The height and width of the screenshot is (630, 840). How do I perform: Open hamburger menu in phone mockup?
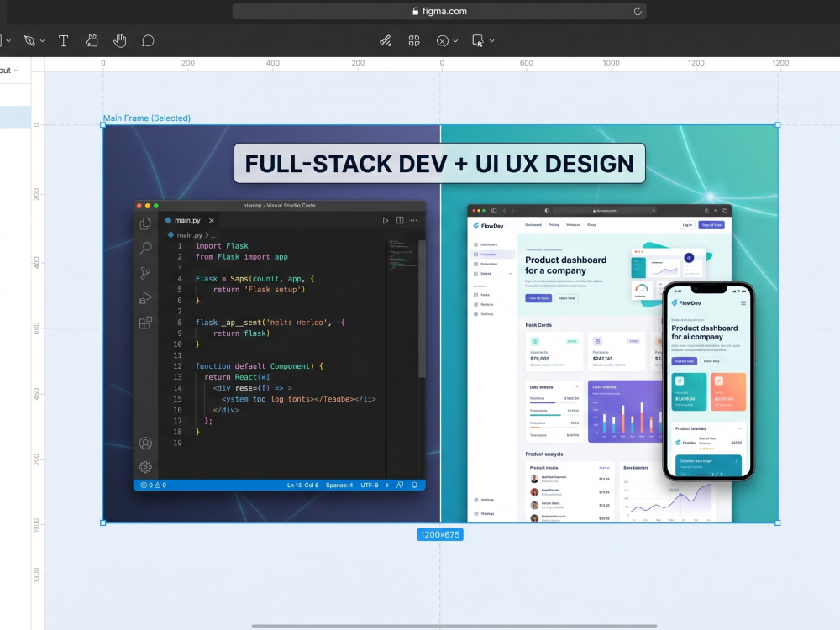click(x=743, y=302)
